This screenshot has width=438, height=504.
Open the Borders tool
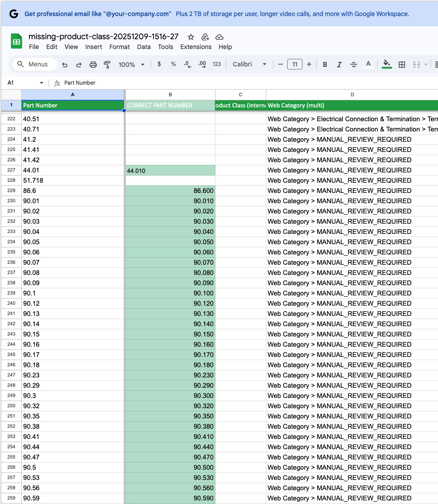tap(402, 65)
